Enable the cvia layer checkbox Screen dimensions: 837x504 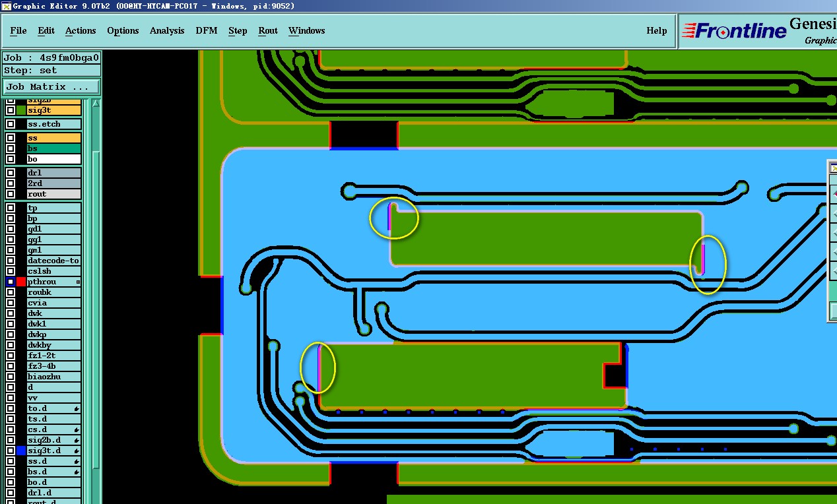[x=11, y=303]
